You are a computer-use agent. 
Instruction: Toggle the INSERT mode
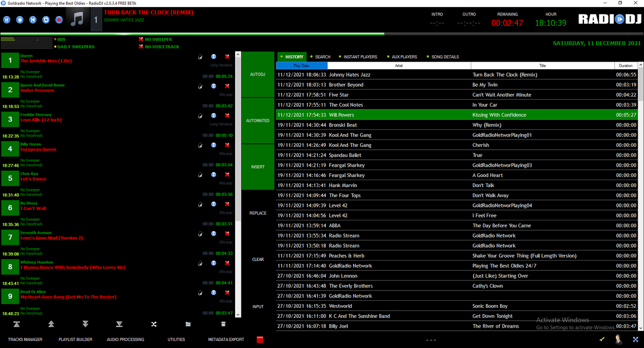258,167
